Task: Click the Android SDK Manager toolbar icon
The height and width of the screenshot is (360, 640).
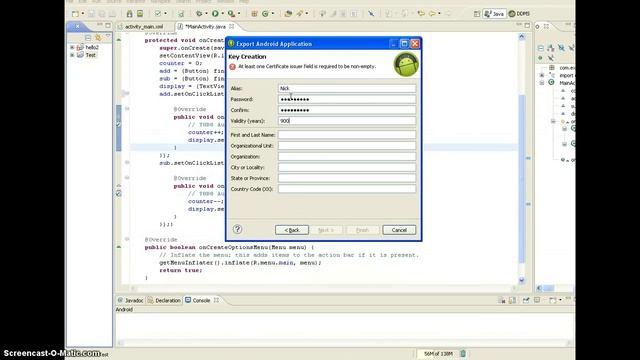Action: click(129, 14)
